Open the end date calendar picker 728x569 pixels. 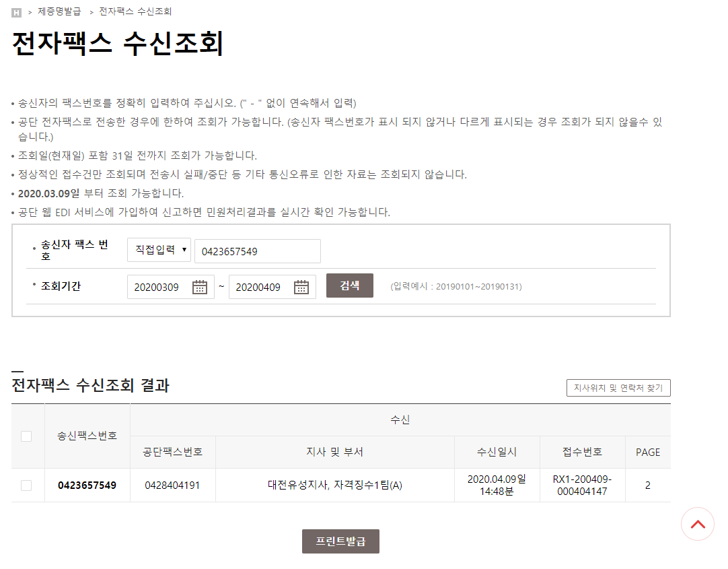(x=301, y=287)
